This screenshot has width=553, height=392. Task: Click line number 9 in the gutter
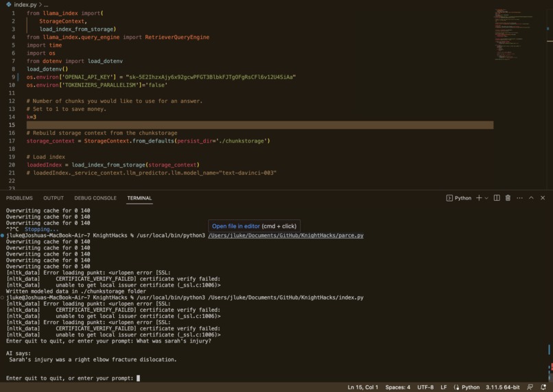[14, 77]
